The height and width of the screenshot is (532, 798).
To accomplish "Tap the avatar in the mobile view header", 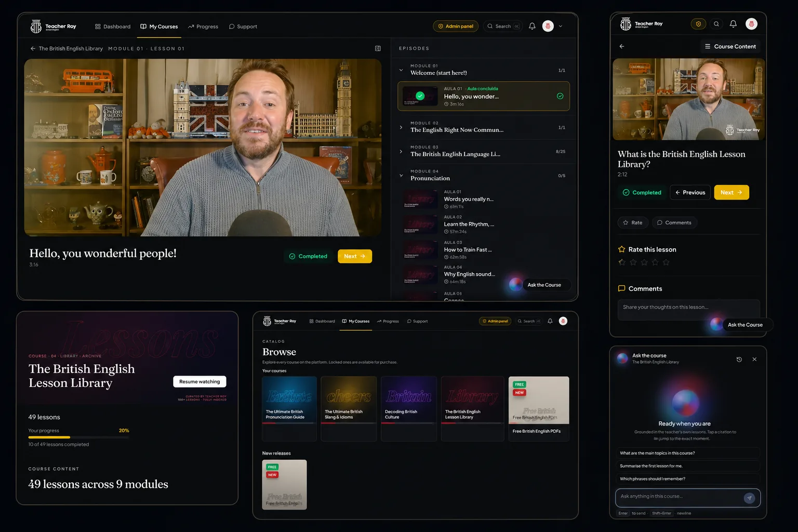I will [x=751, y=24].
